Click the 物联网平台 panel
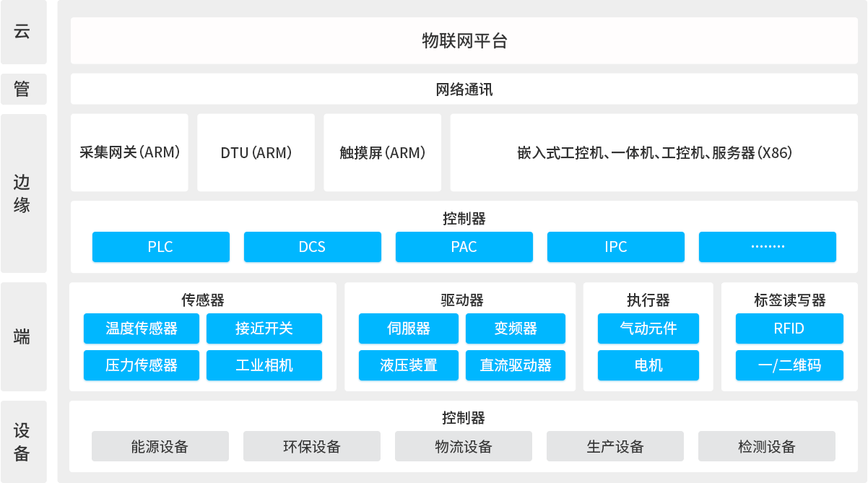 coord(464,41)
